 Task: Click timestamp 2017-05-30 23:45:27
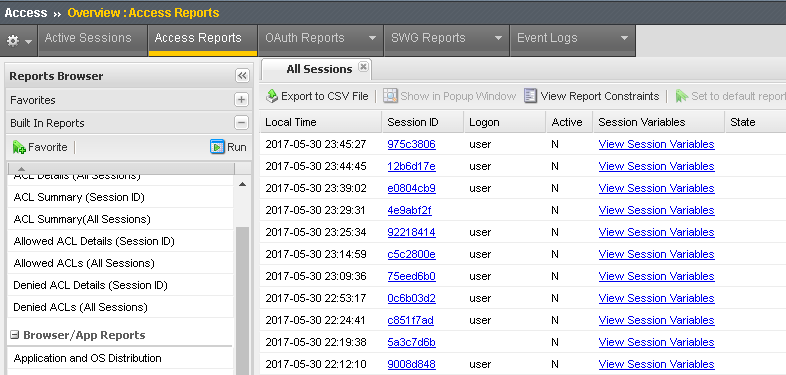[316, 144]
